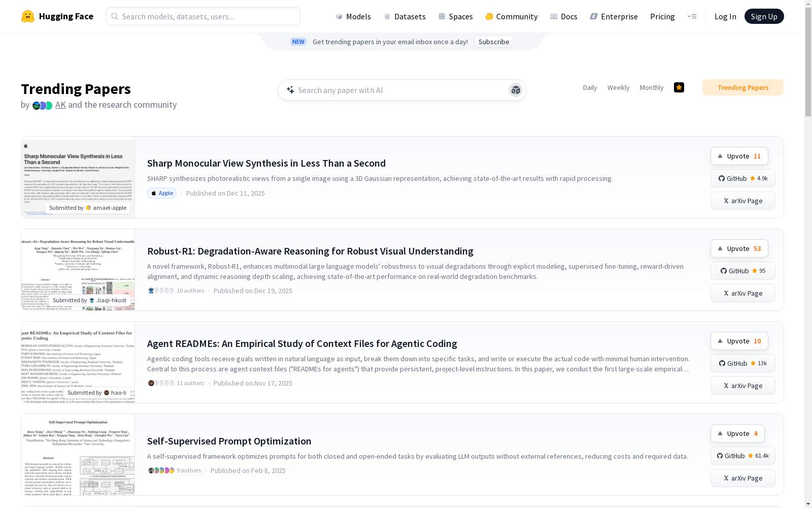Click the orange star icon beside Monthly
Image resolution: width=812 pixels, height=508 pixels.
coord(679,87)
